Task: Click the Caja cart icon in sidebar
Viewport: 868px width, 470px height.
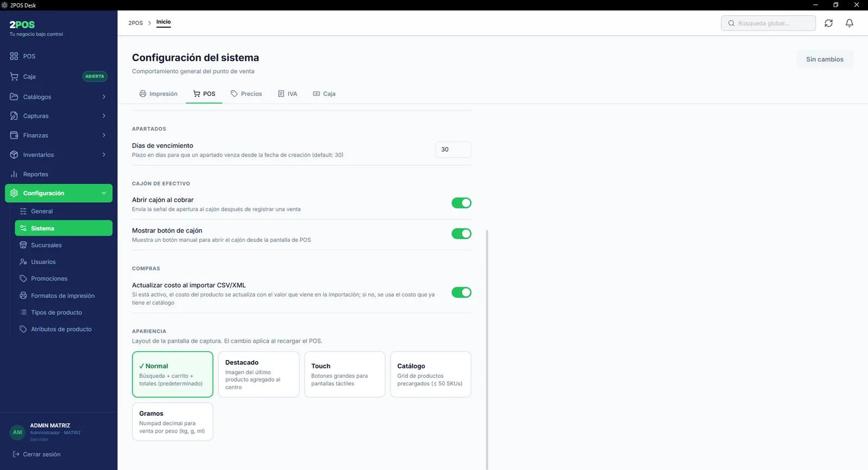Action: (14, 76)
